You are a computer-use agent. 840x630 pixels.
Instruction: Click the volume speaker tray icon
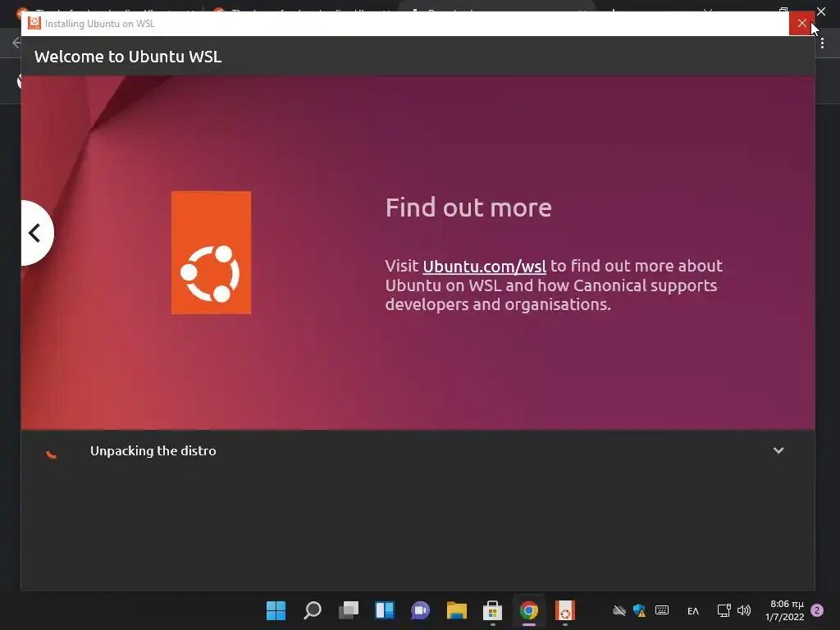point(743,610)
